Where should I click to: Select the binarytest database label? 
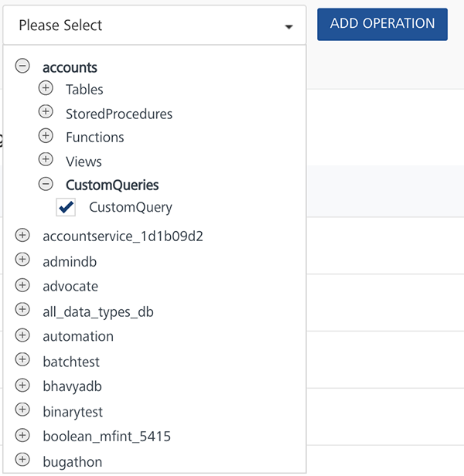(73, 412)
